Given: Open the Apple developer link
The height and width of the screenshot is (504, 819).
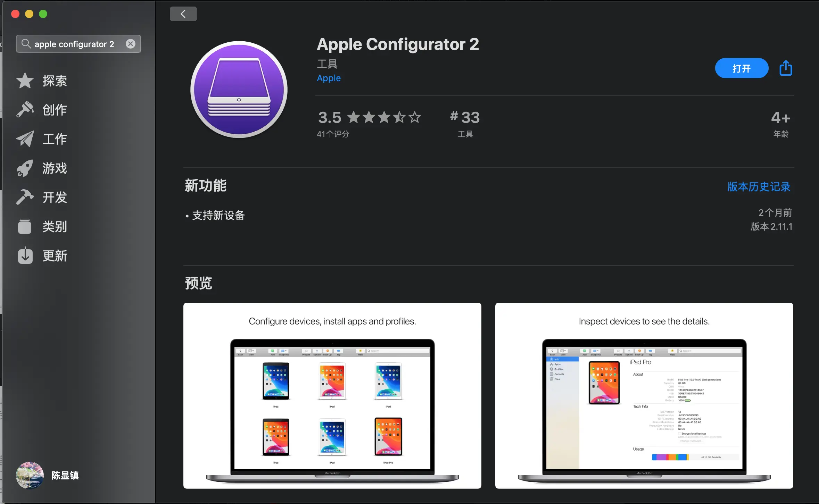Looking at the screenshot, I should click(329, 78).
